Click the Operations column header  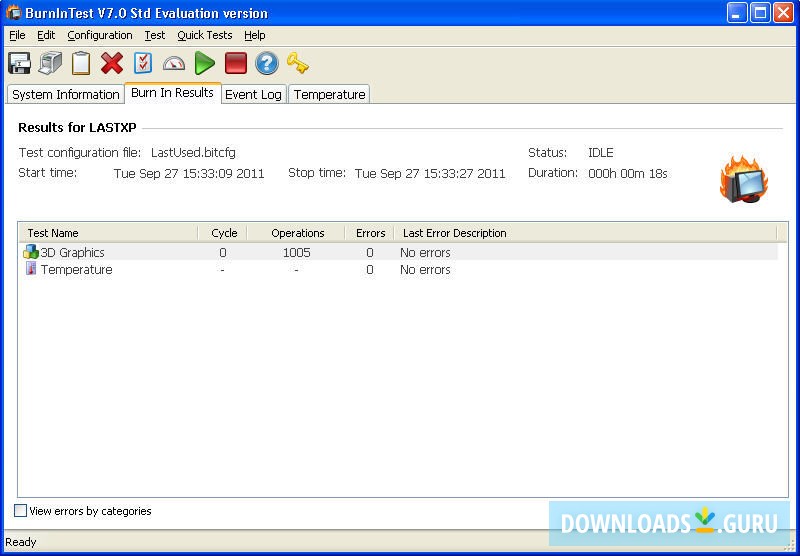point(296,233)
